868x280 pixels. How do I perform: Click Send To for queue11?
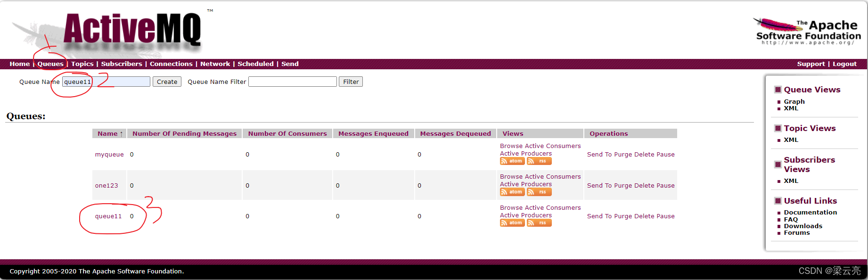coord(599,216)
